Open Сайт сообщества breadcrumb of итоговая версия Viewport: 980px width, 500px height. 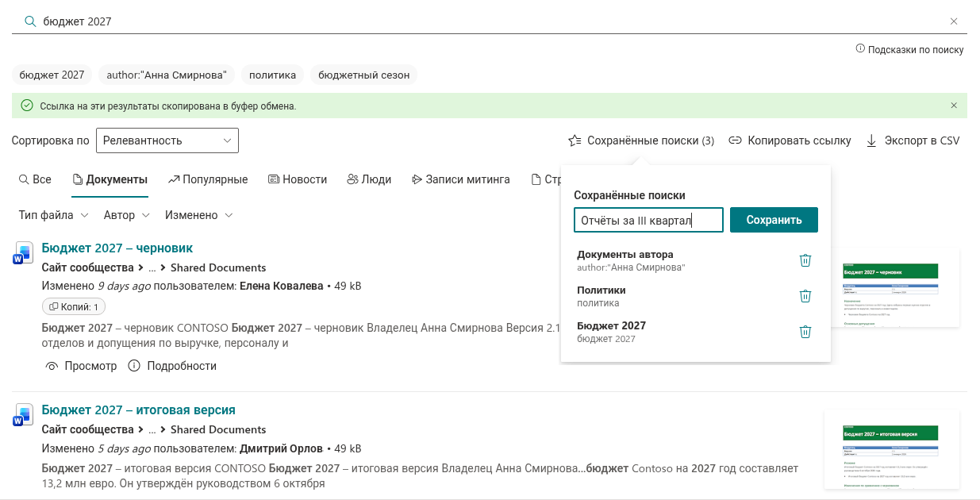tap(87, 429)
